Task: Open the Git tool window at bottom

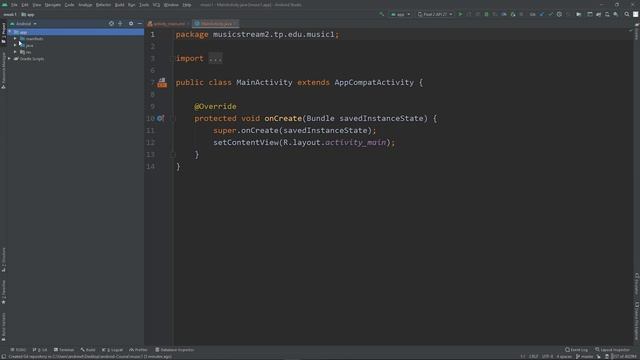Action: pyautogui.click(x=40, y=350)
